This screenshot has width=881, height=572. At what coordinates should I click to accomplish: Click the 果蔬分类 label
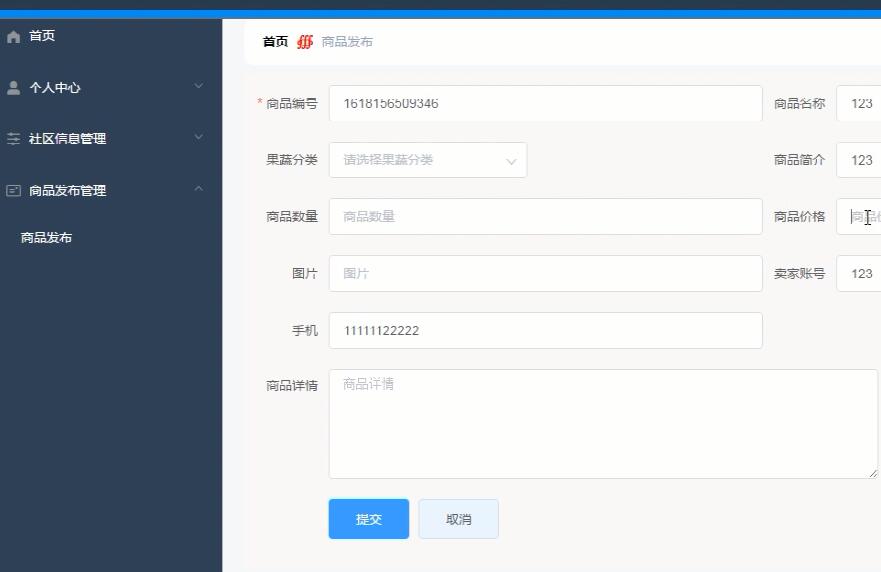292,160
